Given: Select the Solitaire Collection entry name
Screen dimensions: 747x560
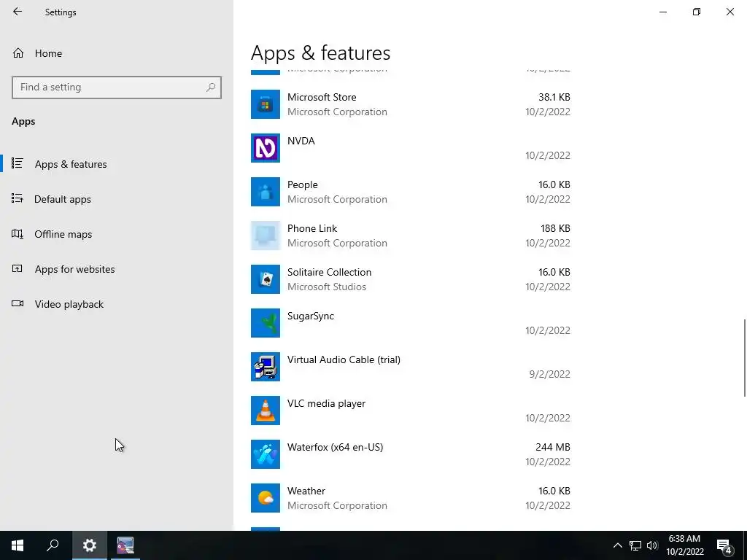Looking at the screenshot, I should tap(329, 273).
